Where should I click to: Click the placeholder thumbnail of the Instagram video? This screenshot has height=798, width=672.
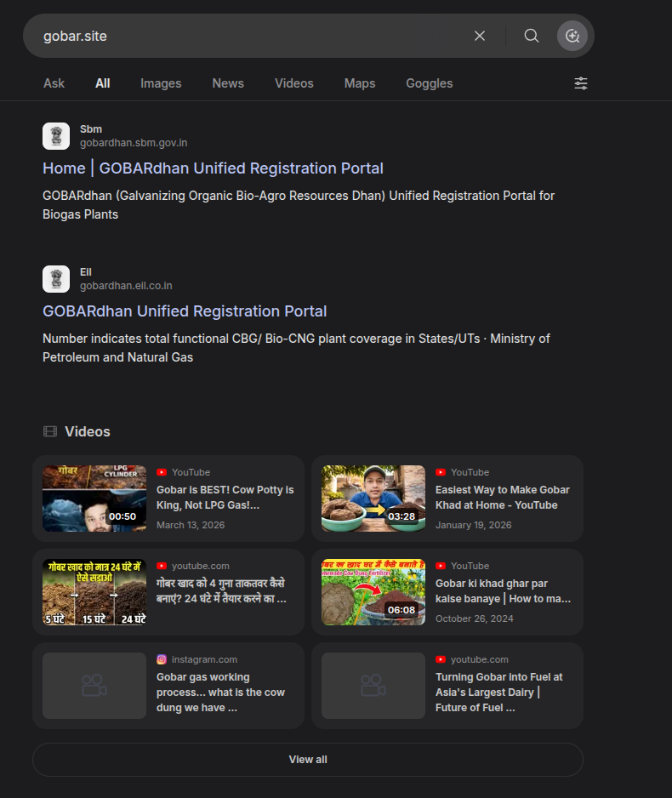coord(94,686)
